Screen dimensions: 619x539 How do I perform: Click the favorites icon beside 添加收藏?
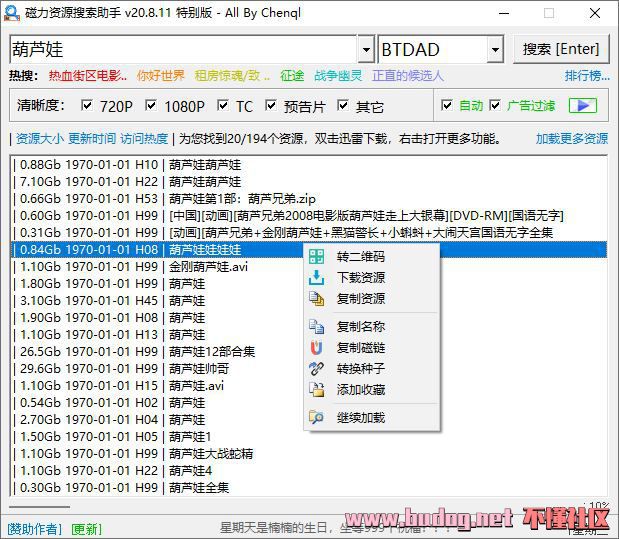tap(317, 389)
